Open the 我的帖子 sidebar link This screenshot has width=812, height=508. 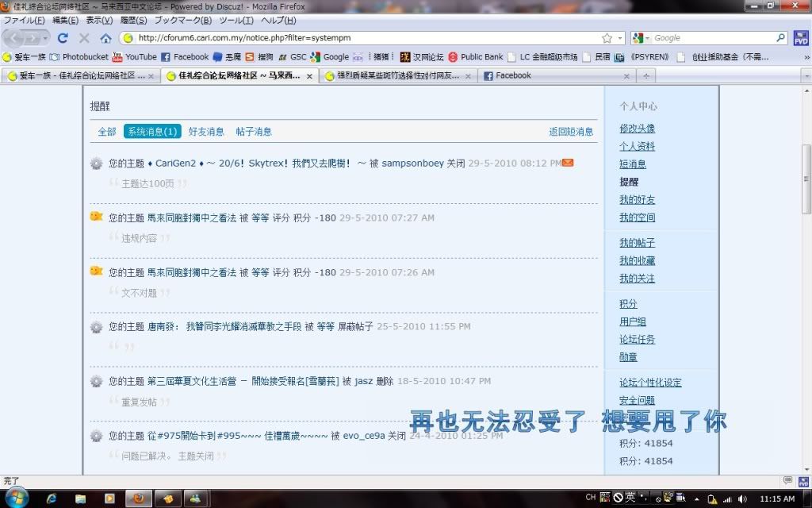pos(637,243)
